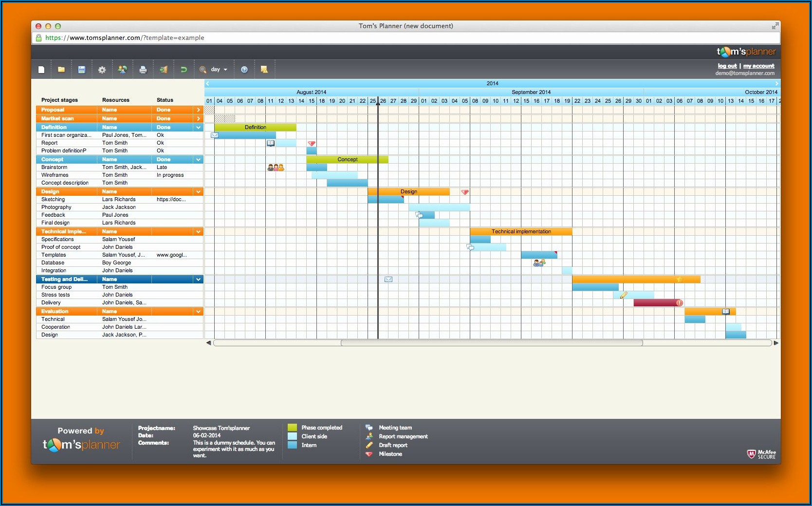Select the Brainstorm task row
The height and width of the screenshot is (506, 812).
tap(55, 168)
